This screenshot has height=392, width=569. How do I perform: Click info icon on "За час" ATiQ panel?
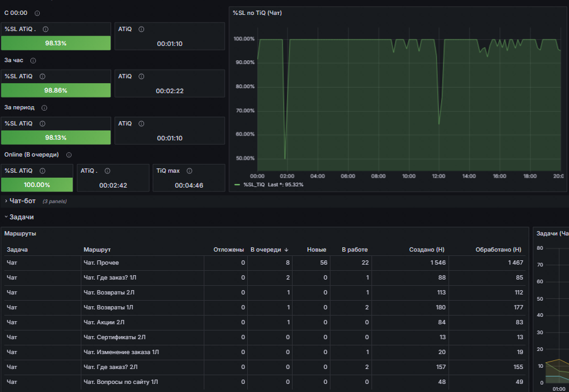click(142, 76)
